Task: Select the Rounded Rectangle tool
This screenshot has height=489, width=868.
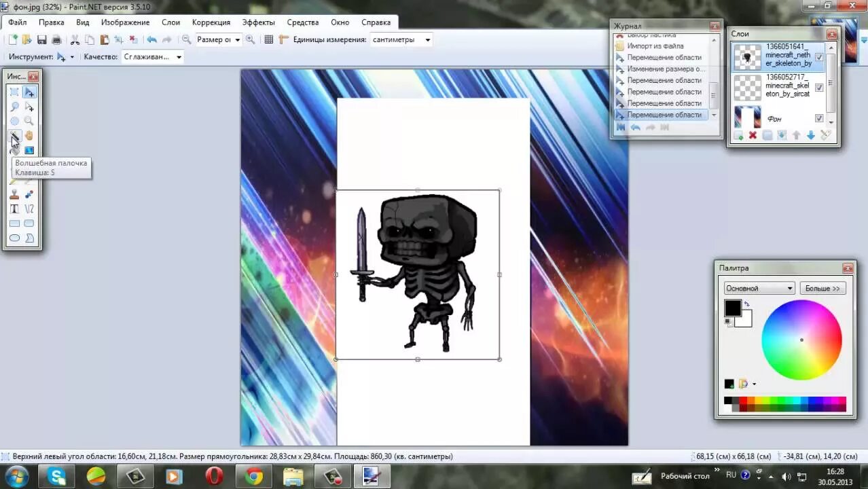Action: [29, 223]
